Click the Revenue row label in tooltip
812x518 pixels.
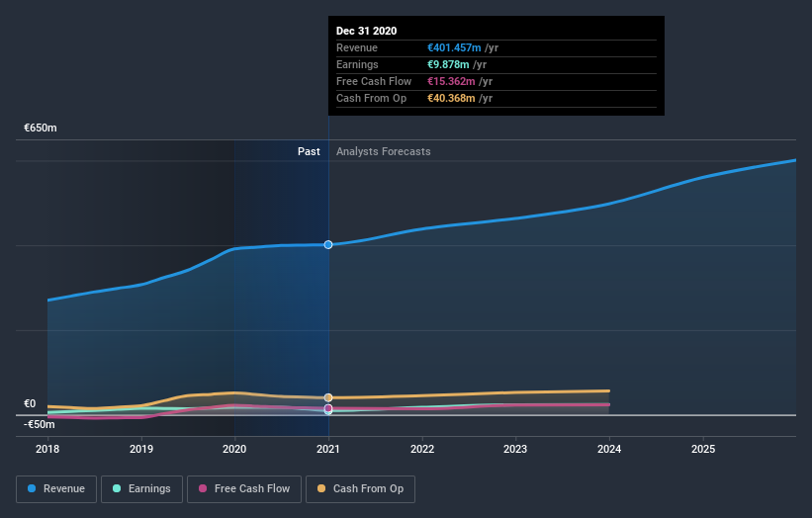pos(357,47)
